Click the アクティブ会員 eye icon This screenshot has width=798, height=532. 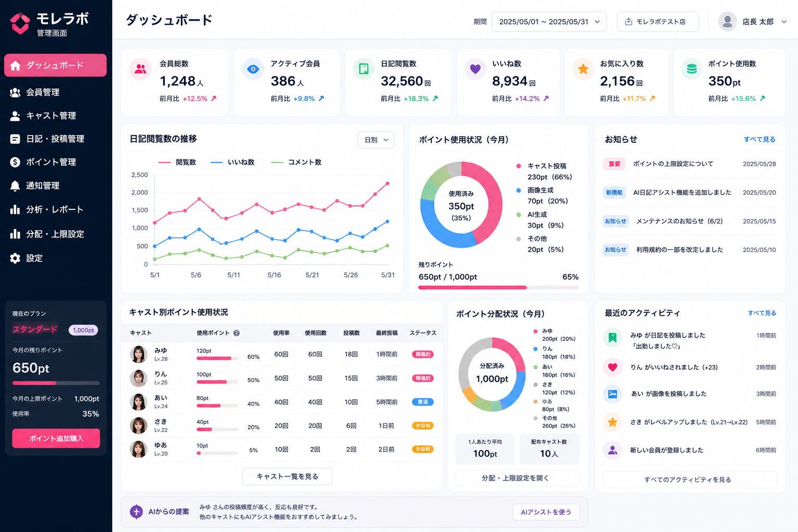pos(253,69)
